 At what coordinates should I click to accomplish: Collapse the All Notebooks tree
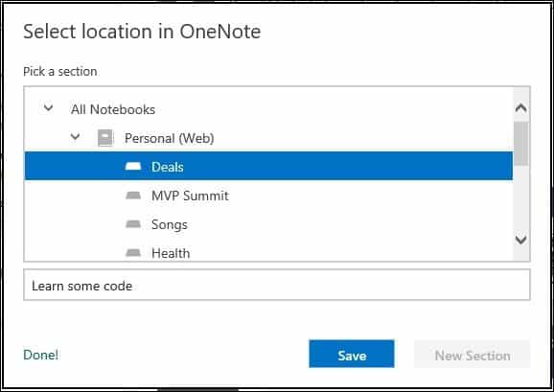[49, 107]
